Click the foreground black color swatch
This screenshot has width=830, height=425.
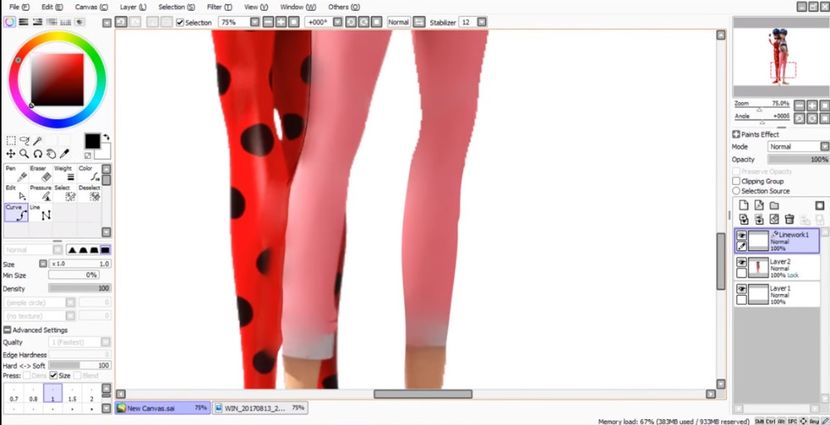(x=93, y=141)
